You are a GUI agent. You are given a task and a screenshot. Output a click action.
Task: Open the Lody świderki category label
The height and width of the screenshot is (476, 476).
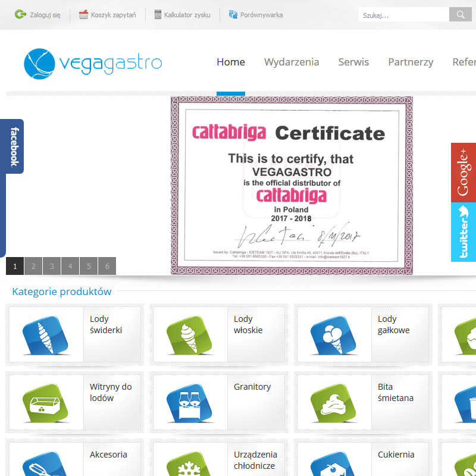click(x=106, y=324)
